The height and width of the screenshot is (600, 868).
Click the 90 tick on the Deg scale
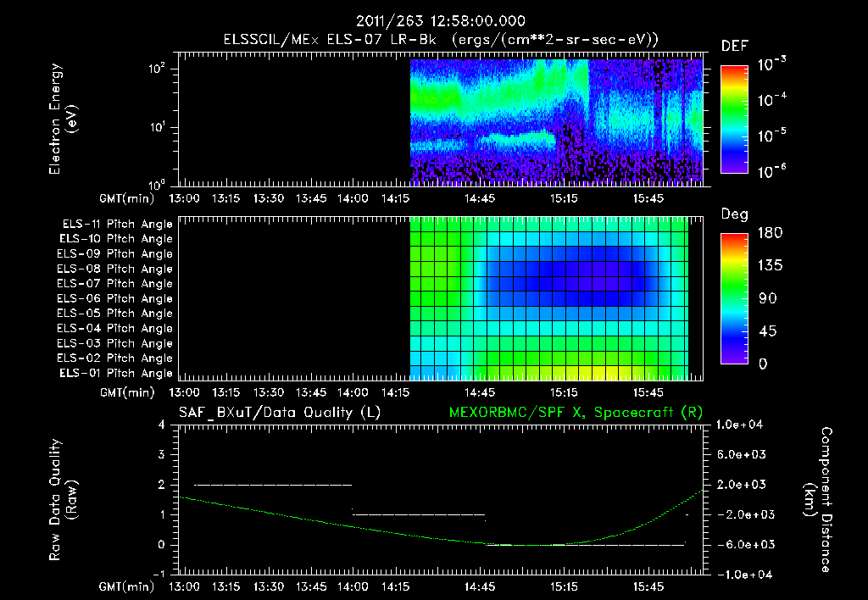(x=768, y=299)
